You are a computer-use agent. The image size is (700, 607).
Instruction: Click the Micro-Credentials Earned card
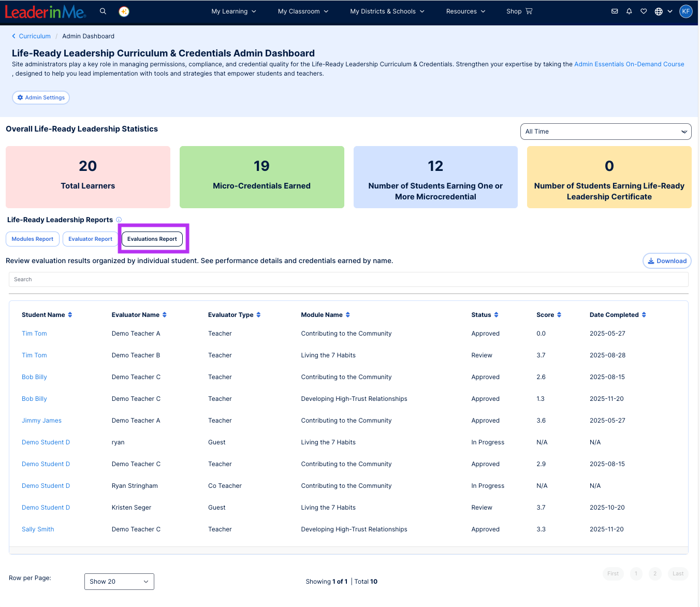(262, 177)
